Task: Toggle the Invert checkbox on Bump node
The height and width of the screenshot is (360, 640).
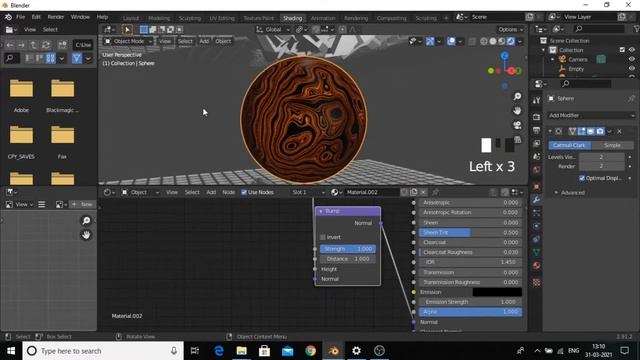Action: (x=323, y=237)
